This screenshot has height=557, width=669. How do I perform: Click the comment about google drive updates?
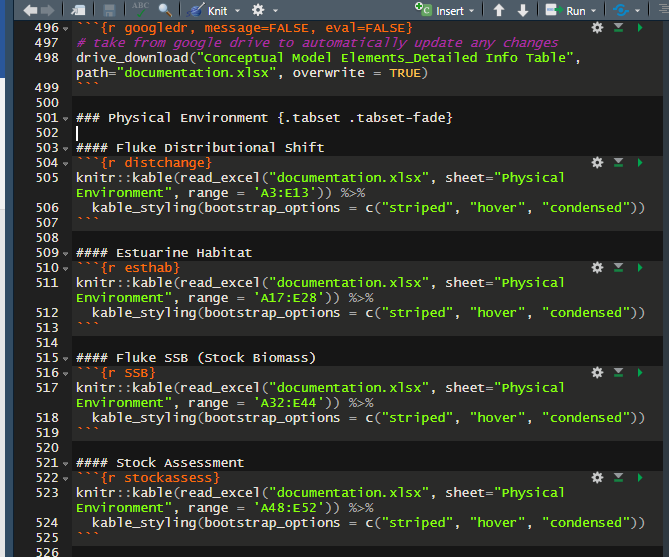(317, 43)
